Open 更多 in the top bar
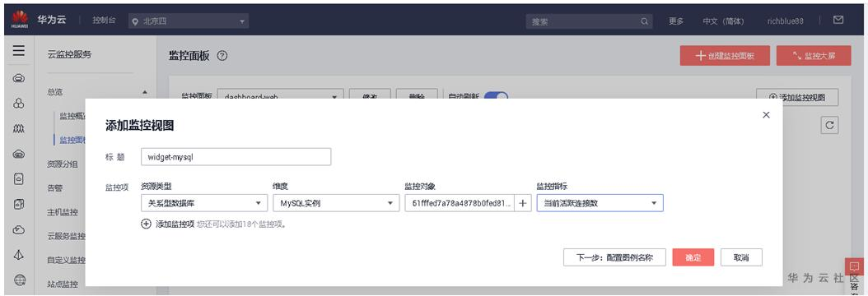 pos(676,21)
